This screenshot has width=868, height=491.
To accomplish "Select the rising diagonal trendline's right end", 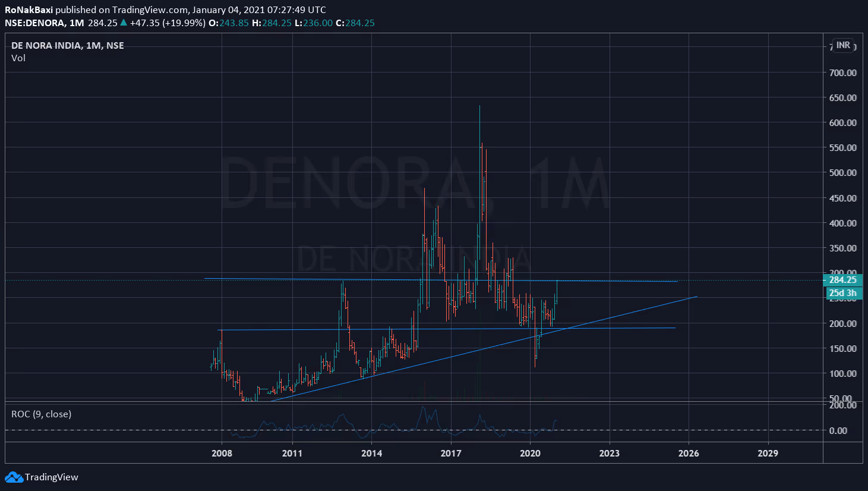I will (696, 297).
